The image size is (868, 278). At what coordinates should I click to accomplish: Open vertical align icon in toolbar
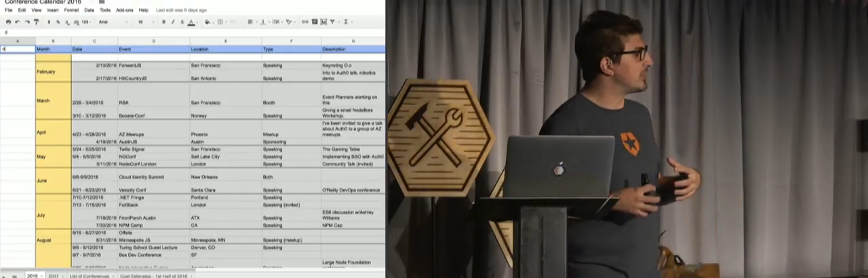click(x=262, y=22)
